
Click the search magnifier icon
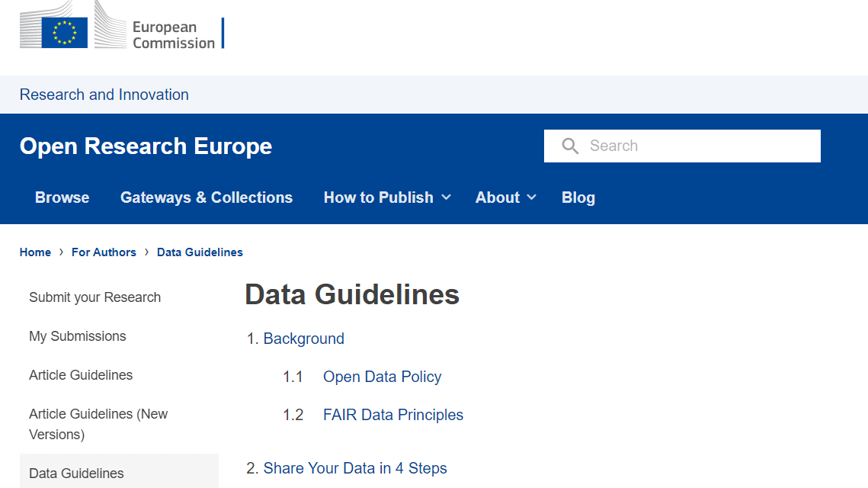pyautogui.click(x=570, y=146)
